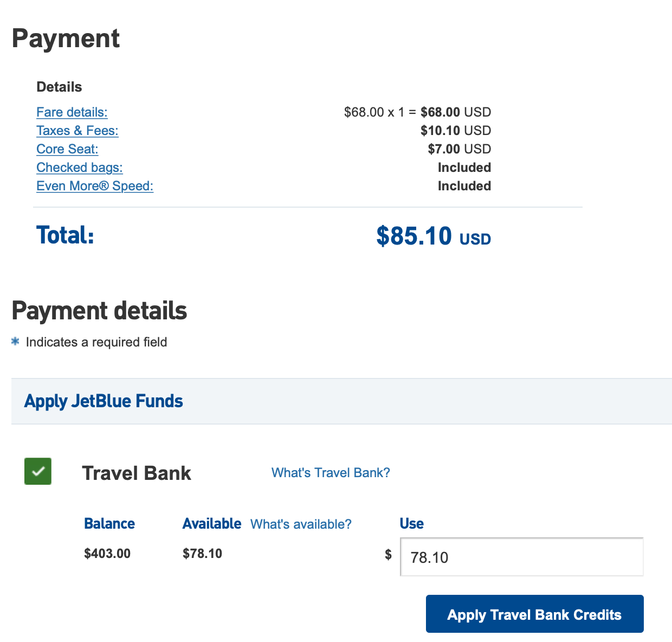
Task: Click the required field asterisk icon
Action: (15, 342)
